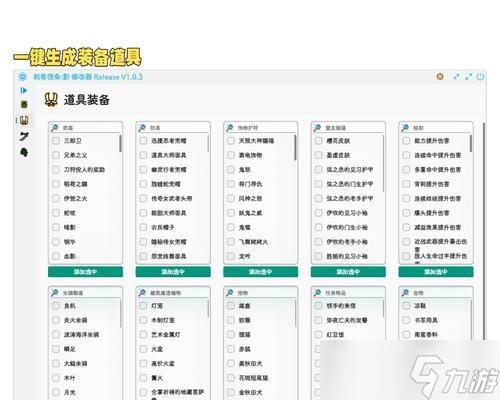Screen dimensions: 500x400
Task: Enable the 伊贺之火 checkbox
Action: click(x=56, y=198)
